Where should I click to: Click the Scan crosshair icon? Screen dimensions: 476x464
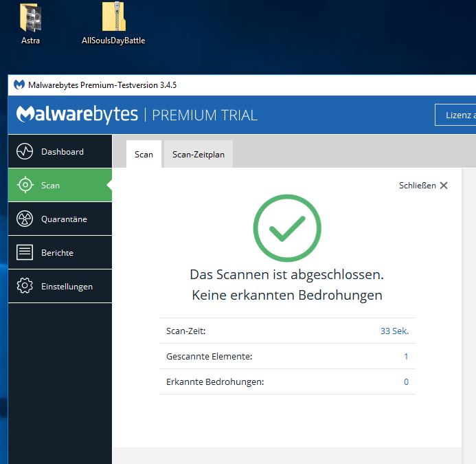[x=25, y=185]
